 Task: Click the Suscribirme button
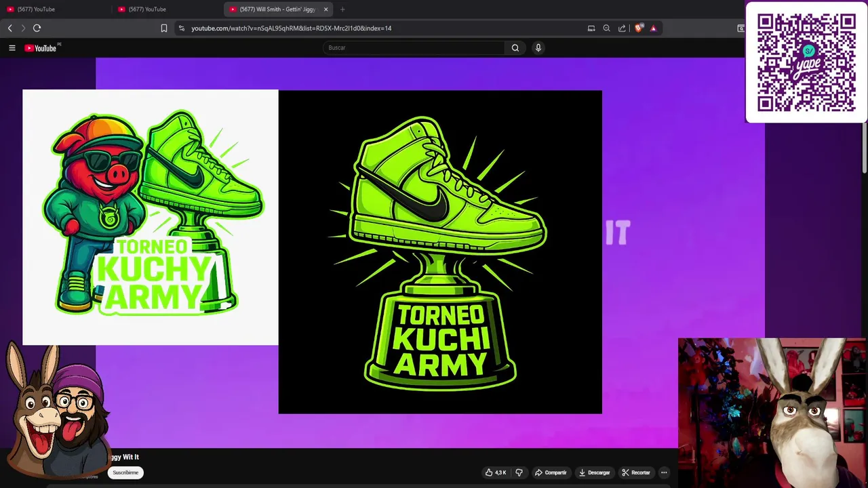coord(125,472)
